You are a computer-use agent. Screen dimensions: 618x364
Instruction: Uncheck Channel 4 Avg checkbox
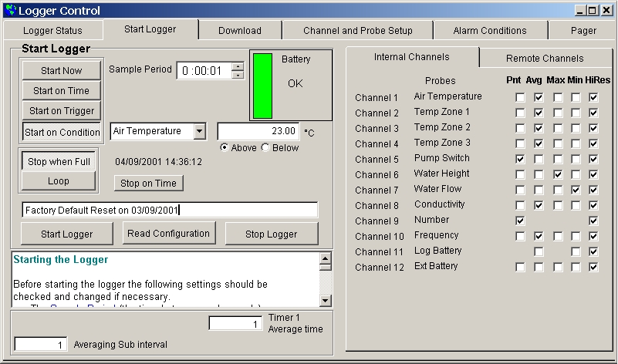click(539, 143)
